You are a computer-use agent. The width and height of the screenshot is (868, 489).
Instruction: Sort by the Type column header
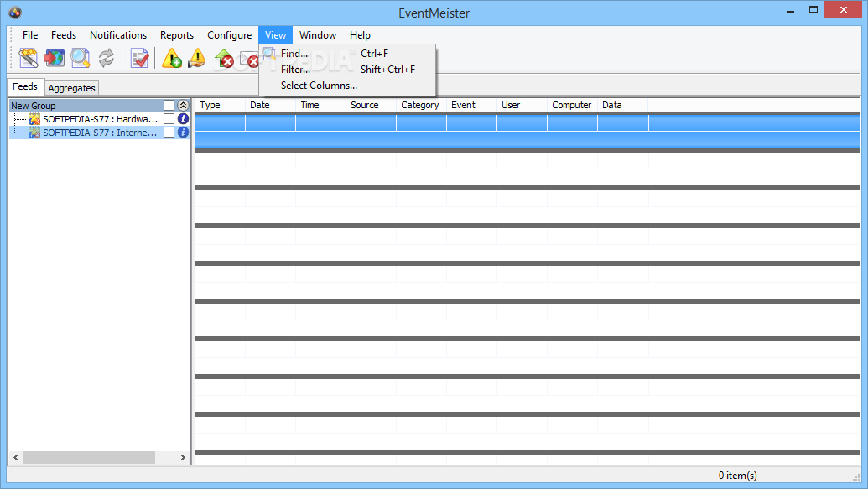(x=221, y=105)
